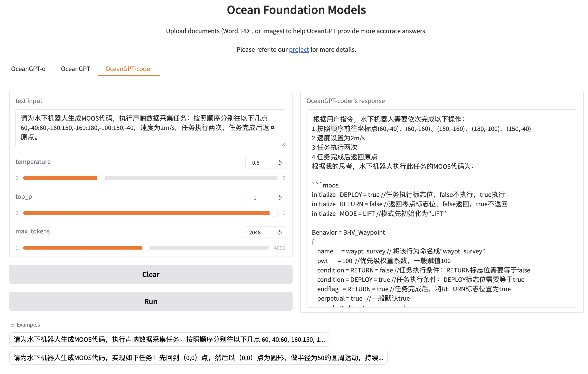Click the 'name = waypt_survey' line
588x374 pixels.
coord(401,251)
